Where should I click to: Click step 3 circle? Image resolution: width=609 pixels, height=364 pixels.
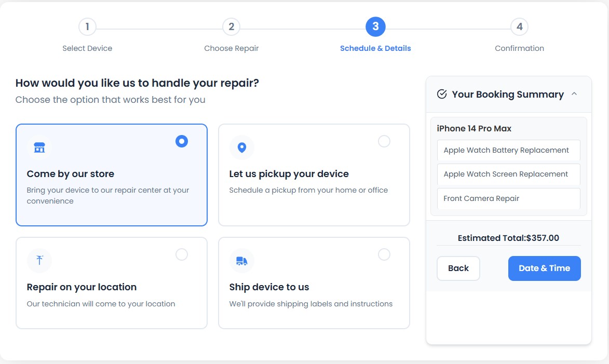(375, 27)
